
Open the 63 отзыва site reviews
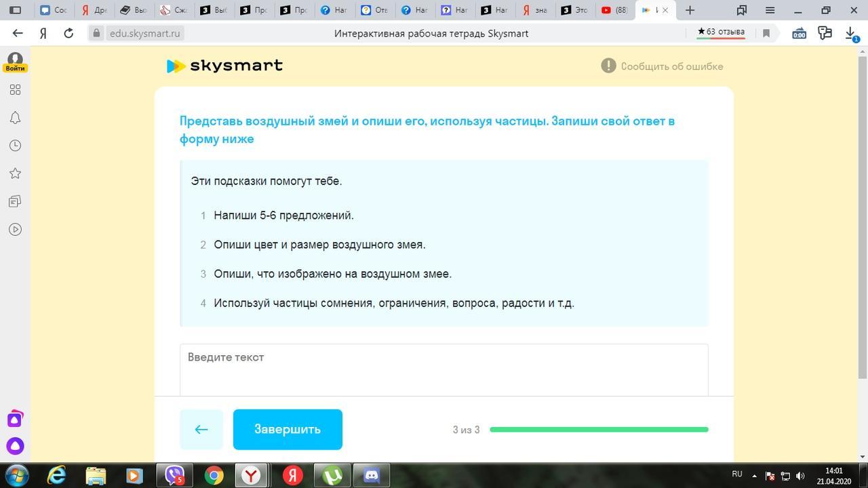721,33
